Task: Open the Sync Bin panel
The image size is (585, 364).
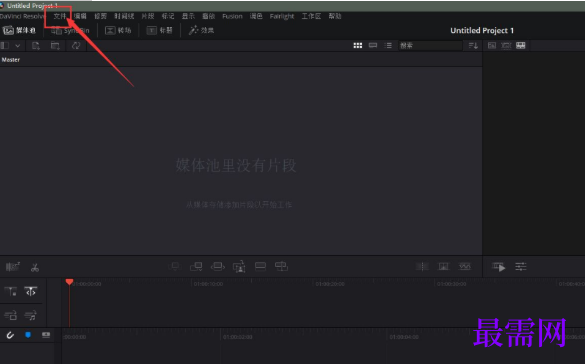Action: click(x=70, y=30)
